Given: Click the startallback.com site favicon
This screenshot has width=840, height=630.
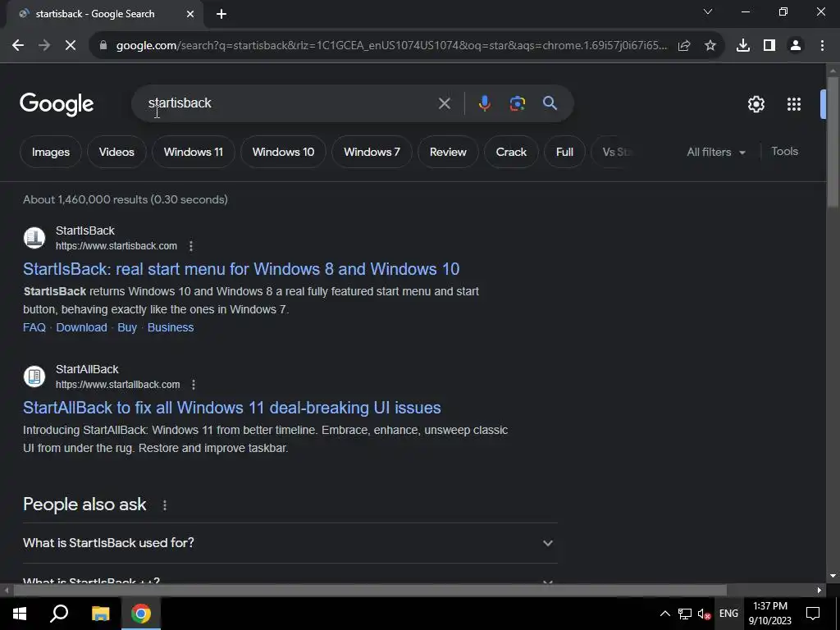Looking at the screenshot, I should point(34,377).
